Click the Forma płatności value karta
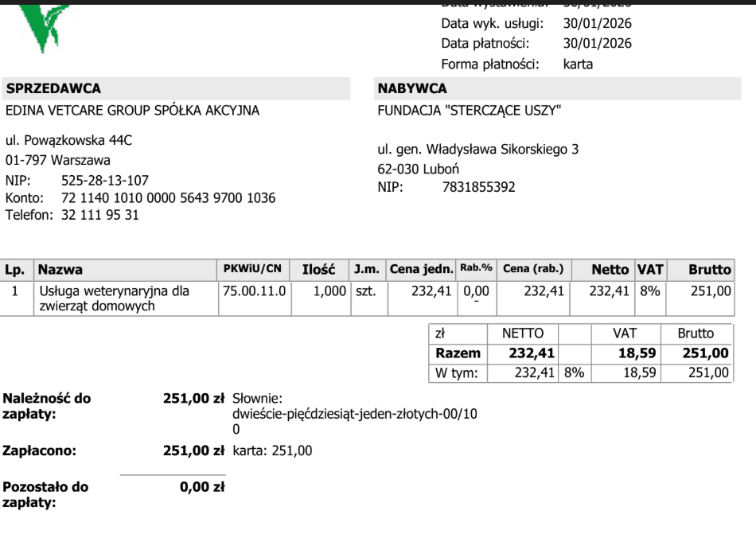The width and height of the screenshot is (756, 550). (x=578, y=64)
